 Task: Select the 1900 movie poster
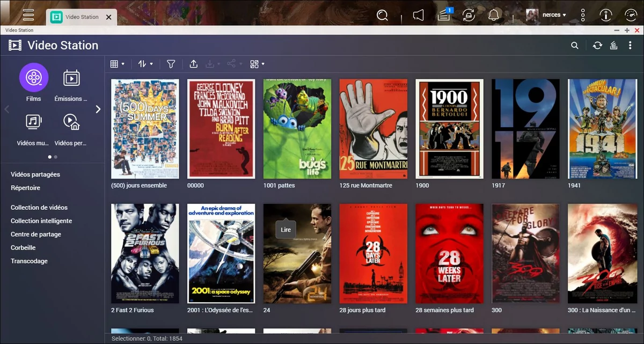[450, 129]
